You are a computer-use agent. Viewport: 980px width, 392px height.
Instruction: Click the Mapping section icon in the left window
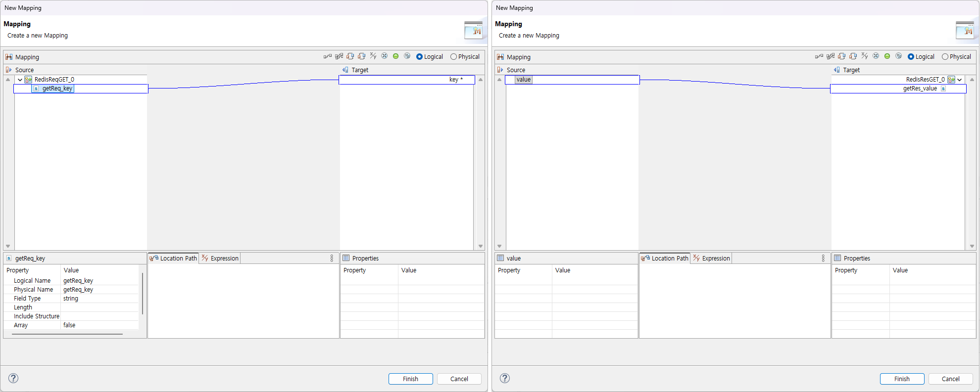pyautogui.click(x=9, y=57)
